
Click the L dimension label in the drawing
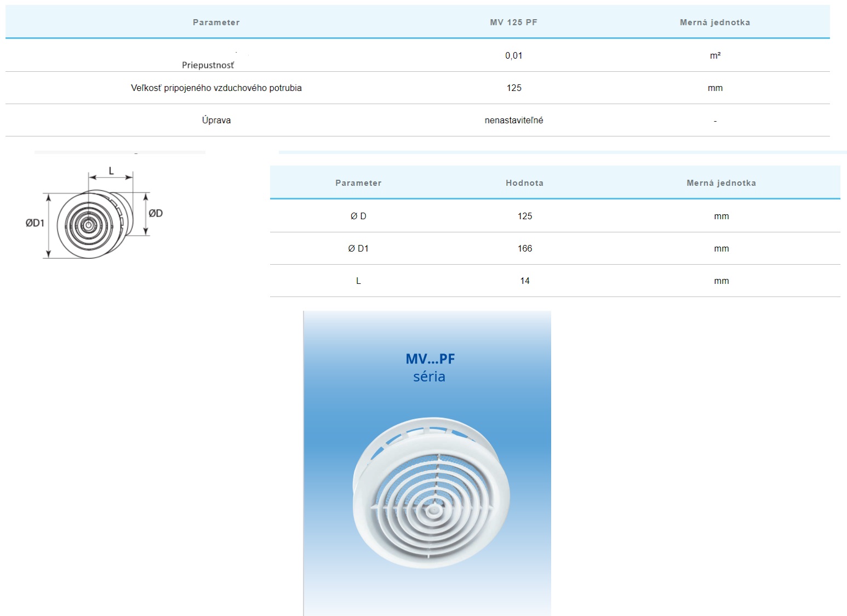tap(111, 171)
